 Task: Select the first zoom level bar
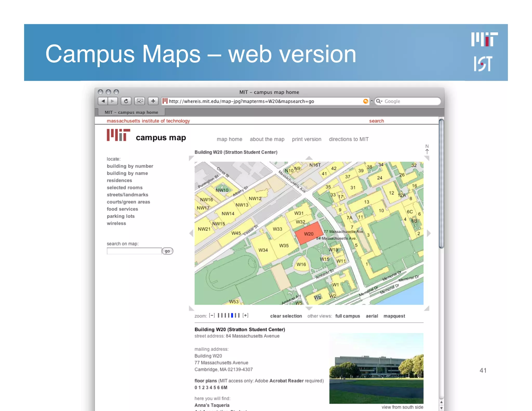tap(218, 315)
